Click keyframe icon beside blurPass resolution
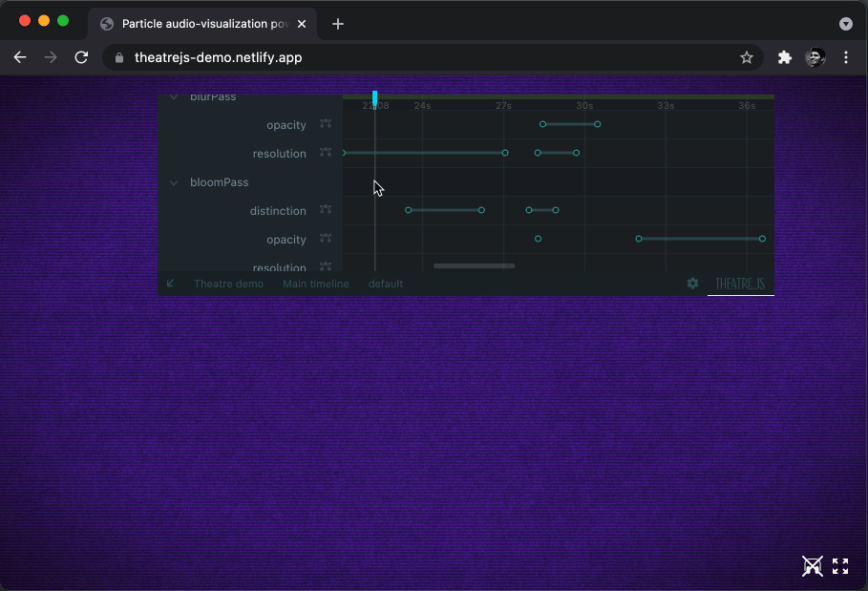This screenshot has height=591, width=868. [326, 153]
